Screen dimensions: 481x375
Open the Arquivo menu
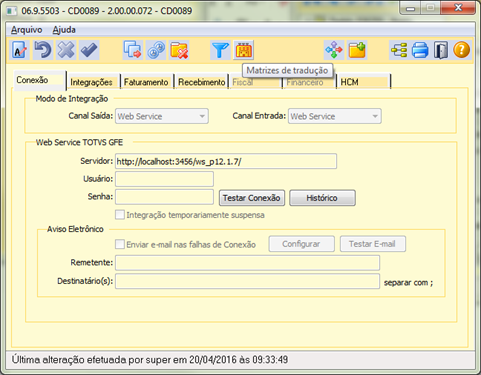click(x=26, y=30)
